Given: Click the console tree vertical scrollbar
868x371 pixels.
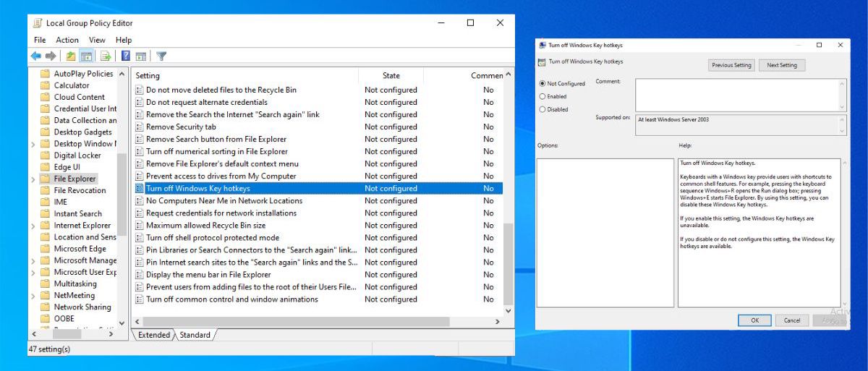Looking at the screenshot, I should [122, 196].
